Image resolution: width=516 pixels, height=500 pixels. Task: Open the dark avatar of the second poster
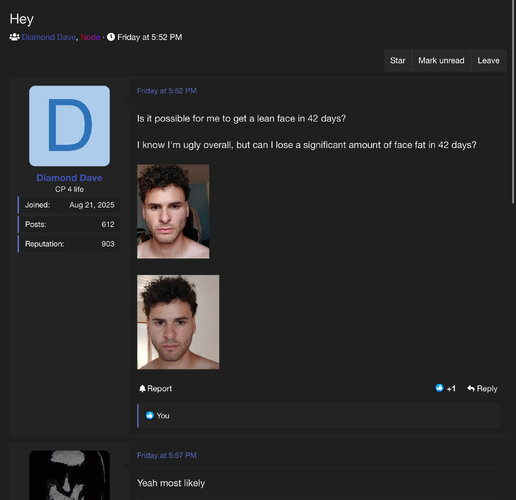69,475
